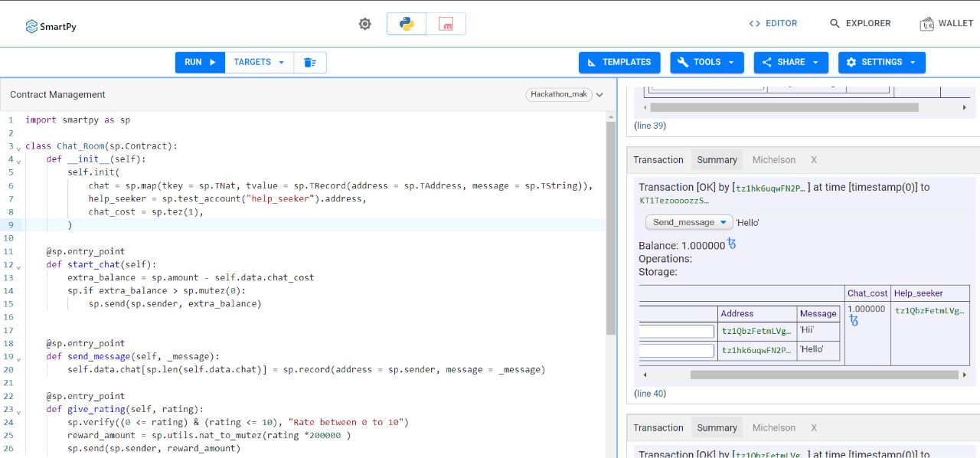Run the contract code

click(x=200, y=62)
